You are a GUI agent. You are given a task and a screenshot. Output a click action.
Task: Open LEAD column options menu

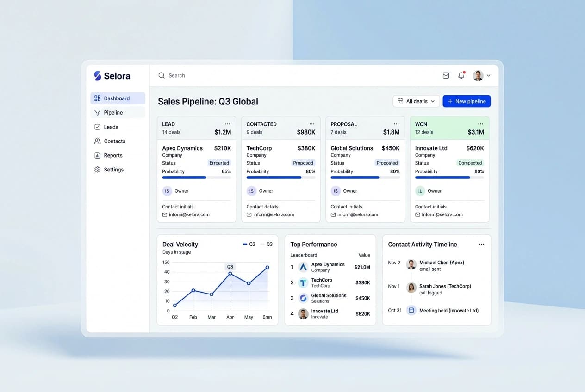(228, 124)
